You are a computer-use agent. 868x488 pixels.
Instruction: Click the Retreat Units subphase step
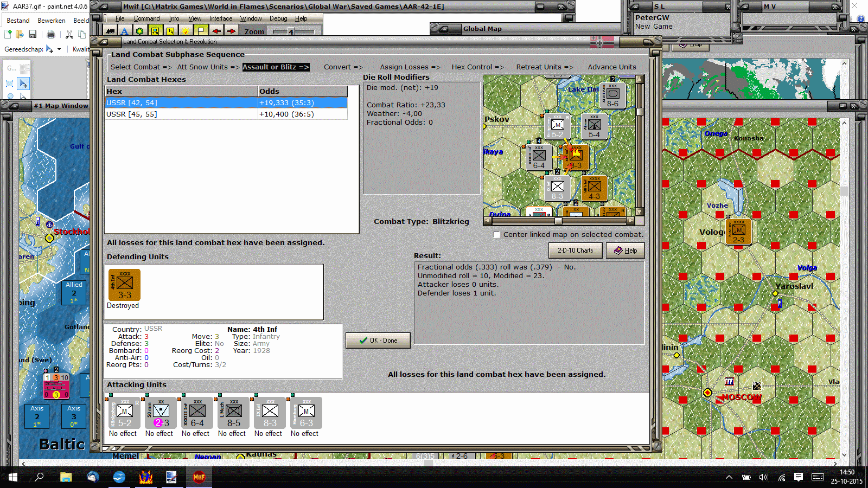[545, 67]
